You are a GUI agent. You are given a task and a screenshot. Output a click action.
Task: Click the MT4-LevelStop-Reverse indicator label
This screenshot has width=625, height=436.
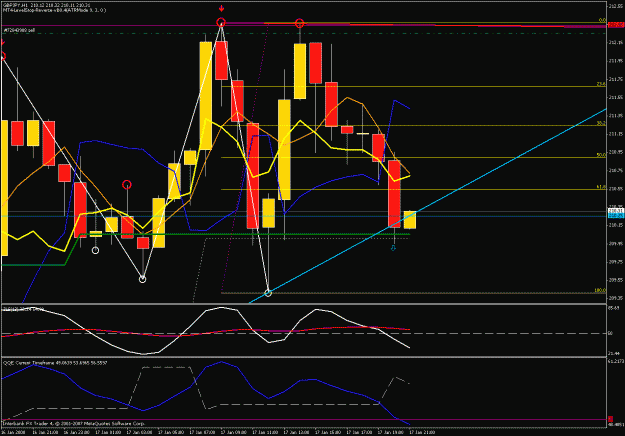coord(55,10)
